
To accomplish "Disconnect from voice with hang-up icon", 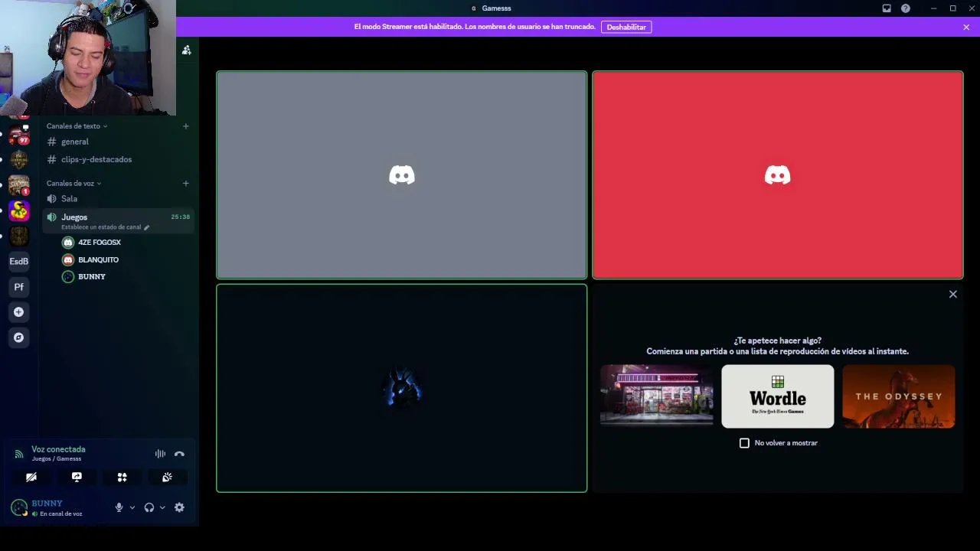I will coord(179,454).
